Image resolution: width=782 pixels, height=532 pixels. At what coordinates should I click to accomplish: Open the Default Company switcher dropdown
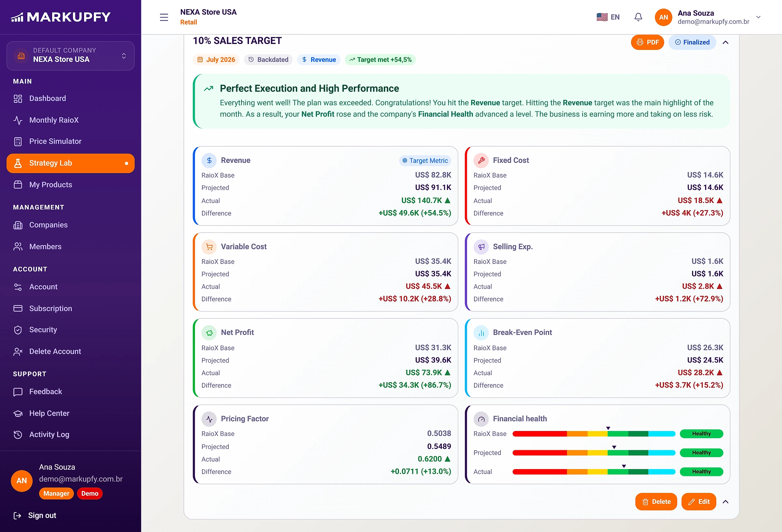(70, 55)
